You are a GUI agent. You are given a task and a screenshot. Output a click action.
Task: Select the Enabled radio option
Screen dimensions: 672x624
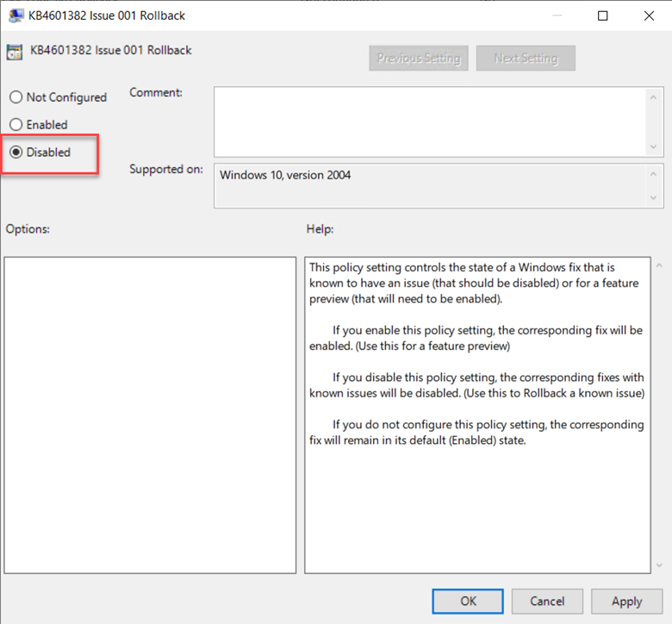39,125
